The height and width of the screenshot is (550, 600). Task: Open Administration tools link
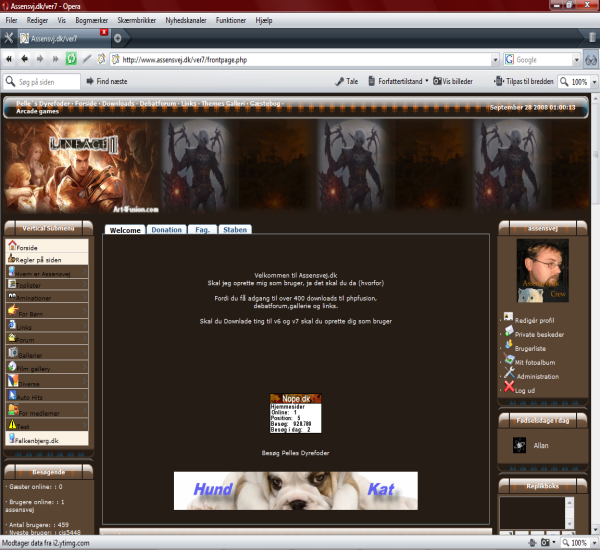538,377
